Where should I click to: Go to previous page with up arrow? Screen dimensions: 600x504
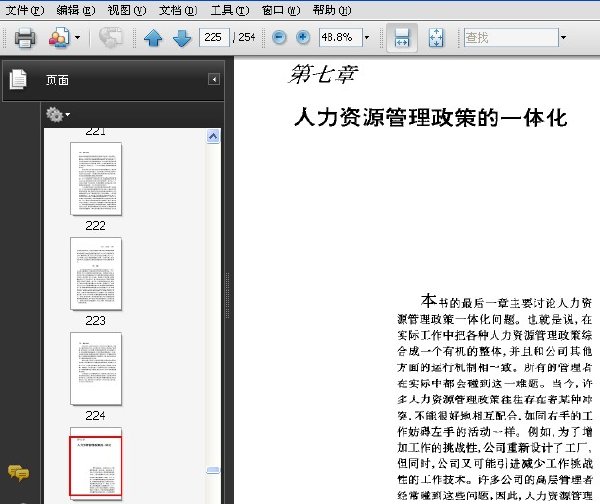[153, 38]
